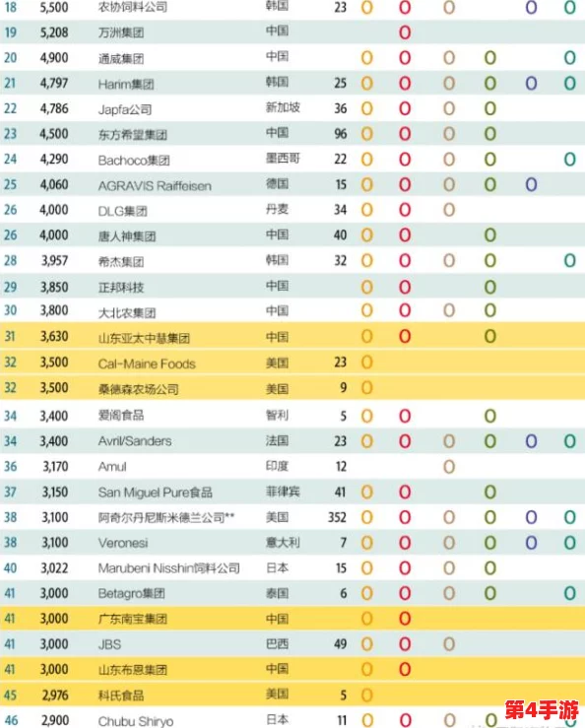Click the AGRAVIS Raiffeisen company name
The height and width of the screenshot is (728, 585).
pos(155,186)
